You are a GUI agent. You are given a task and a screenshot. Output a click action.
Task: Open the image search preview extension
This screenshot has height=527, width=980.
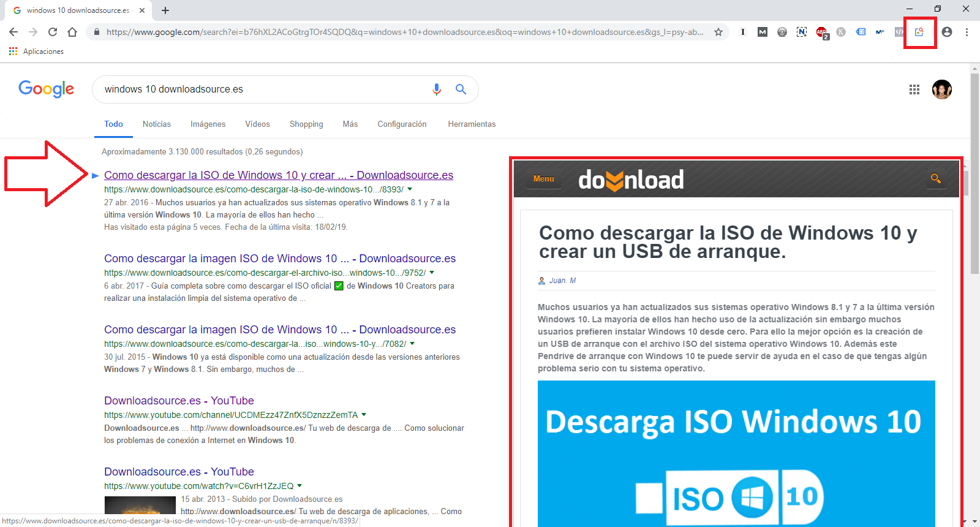919,32
